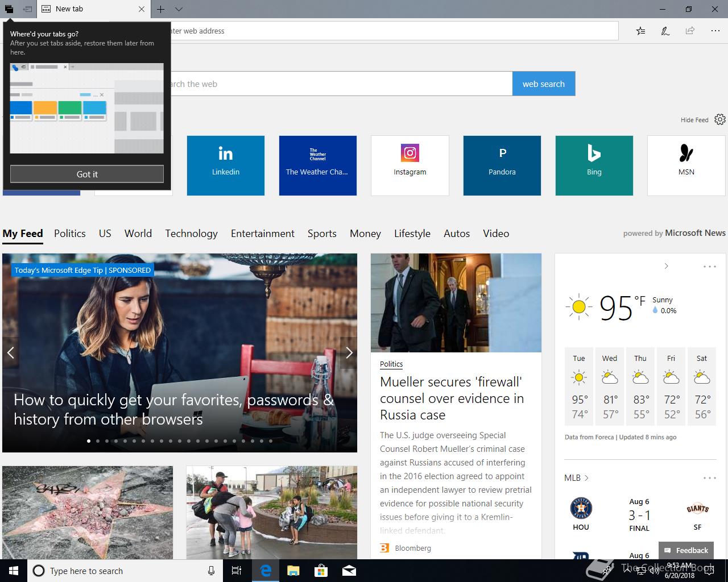Open the Windows Start menu

14,571
